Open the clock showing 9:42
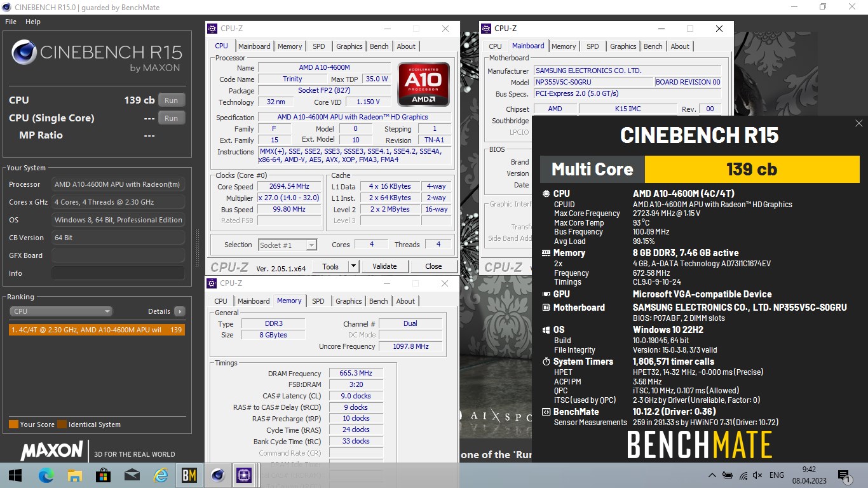Viewport: 868px width, 488px height. tap(808, 475)
